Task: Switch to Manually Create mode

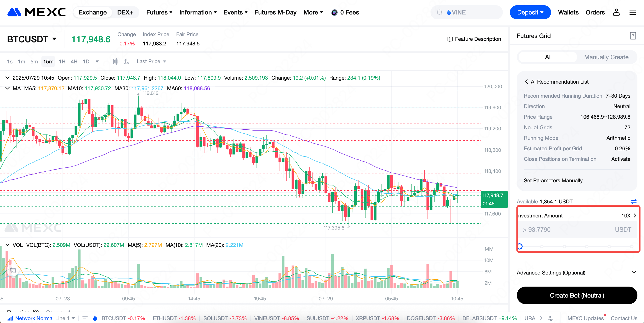Action: [606, 57]
